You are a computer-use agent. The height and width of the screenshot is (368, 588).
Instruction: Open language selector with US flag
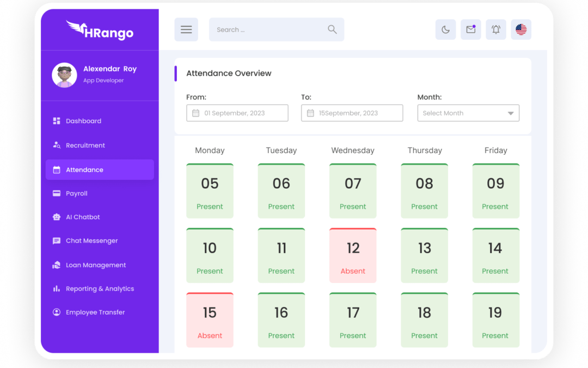point(521,29)
